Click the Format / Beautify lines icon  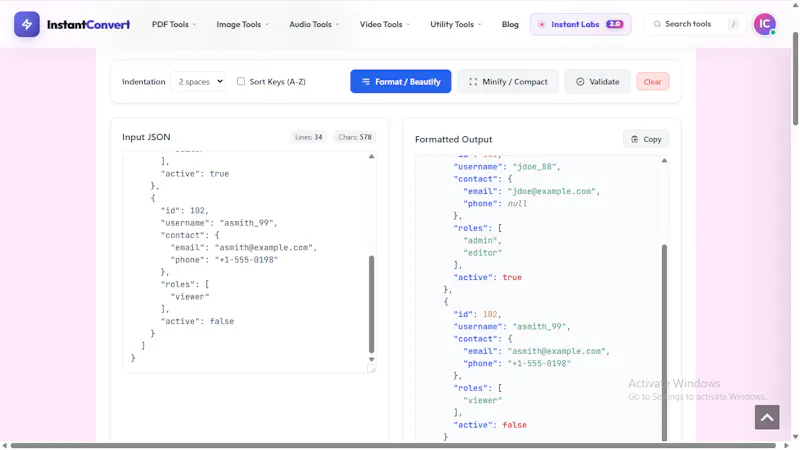(366, 82)
